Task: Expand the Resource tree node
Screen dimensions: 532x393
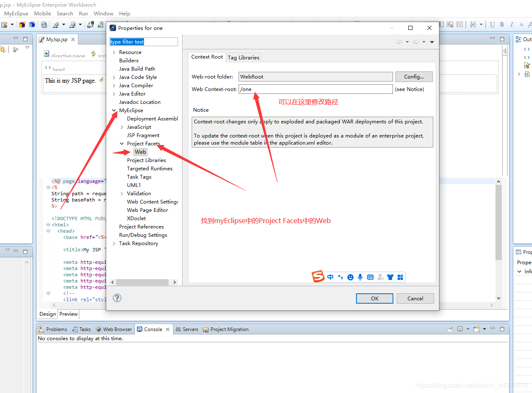Action: coord(114,52)
